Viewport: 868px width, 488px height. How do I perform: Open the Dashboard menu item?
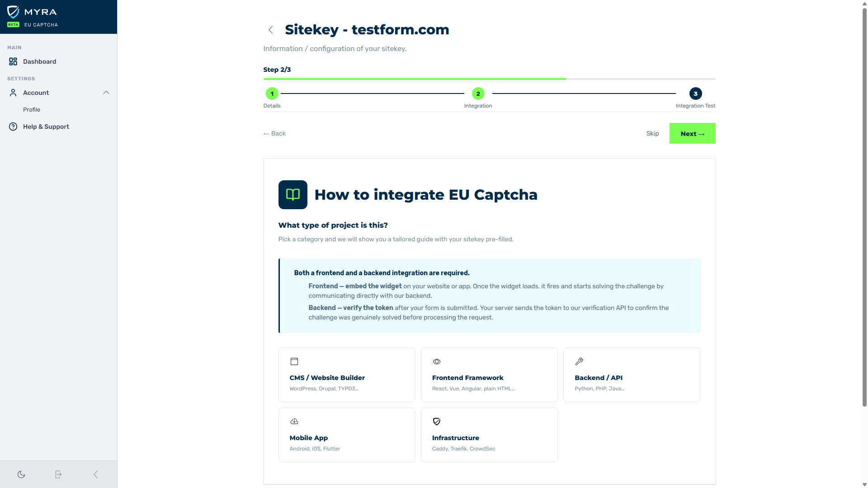[x=39, y=61]
